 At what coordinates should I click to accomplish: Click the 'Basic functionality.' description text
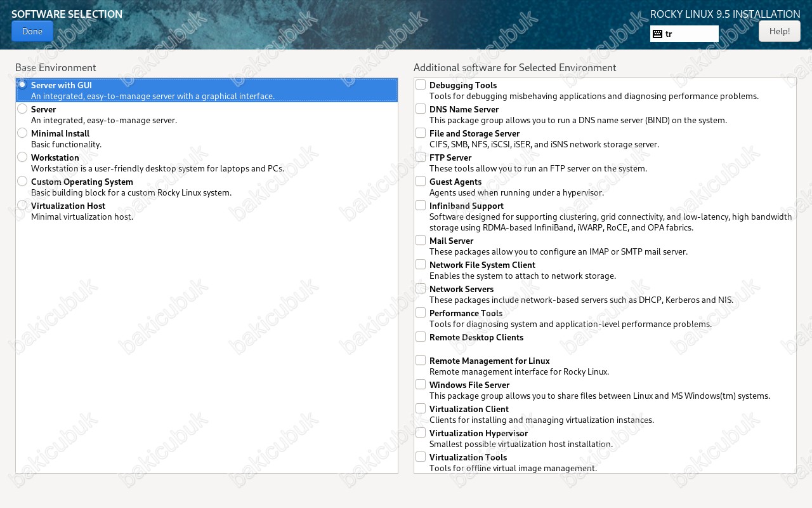coord(66,144)
